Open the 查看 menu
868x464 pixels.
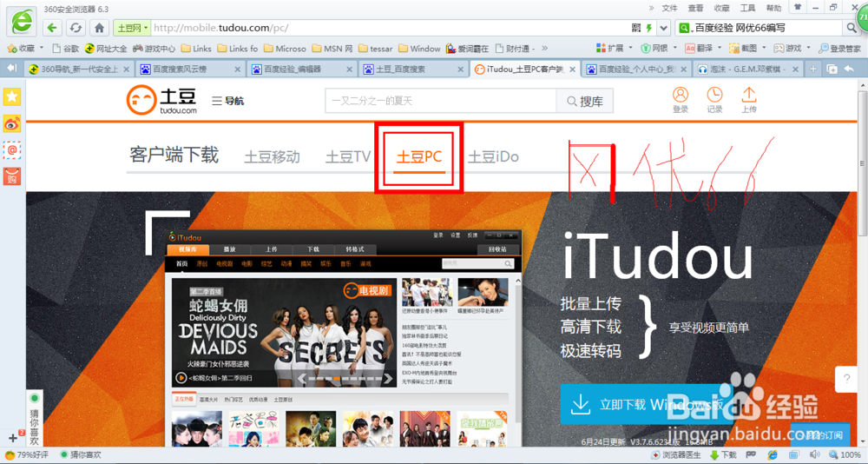click(696, 8)
